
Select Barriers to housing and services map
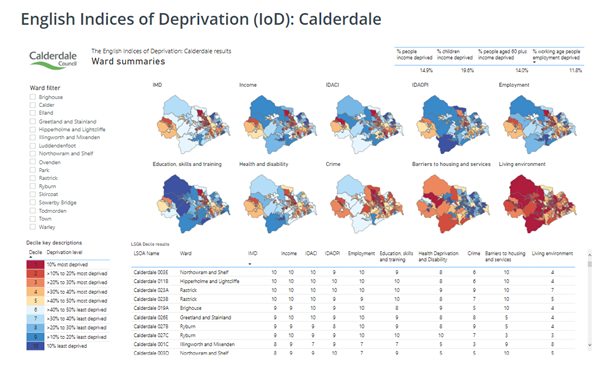click(x=453, y=204)
